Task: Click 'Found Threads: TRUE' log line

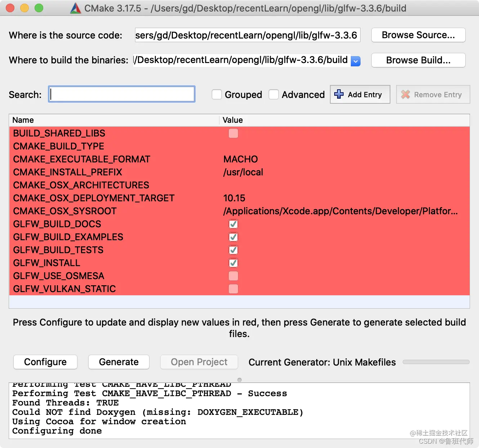Action: pyautogui.click(x=65, y=403)
